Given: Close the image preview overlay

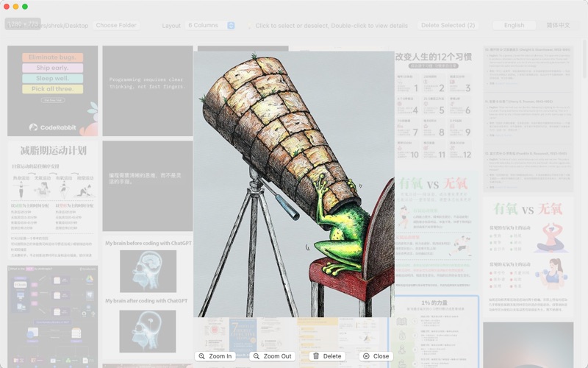Looking at the screenshot, I should pos(376,356).
